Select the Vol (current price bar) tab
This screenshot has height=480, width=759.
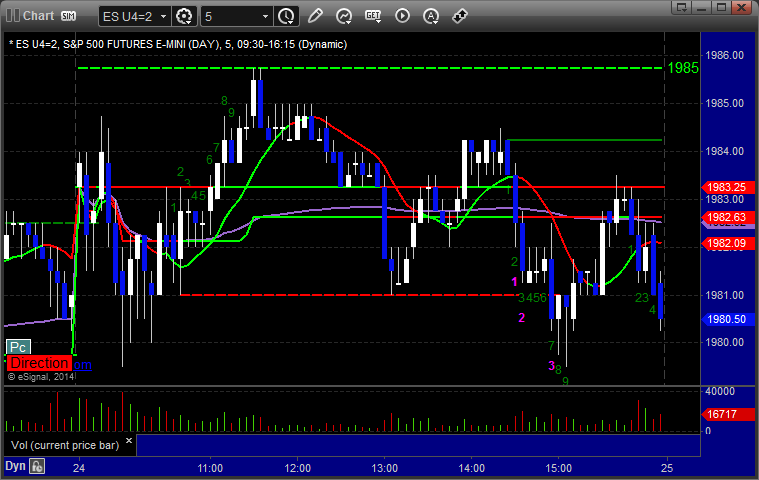click(x=65, y=445)
